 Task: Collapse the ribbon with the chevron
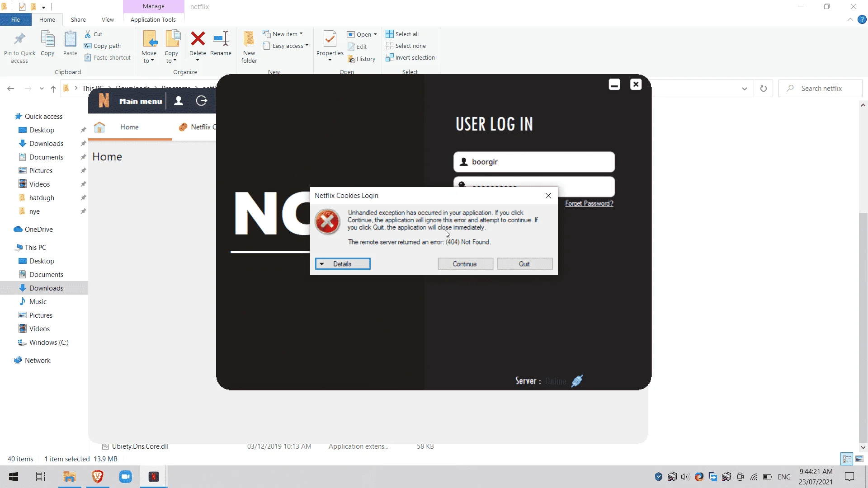tap(850, 19)
